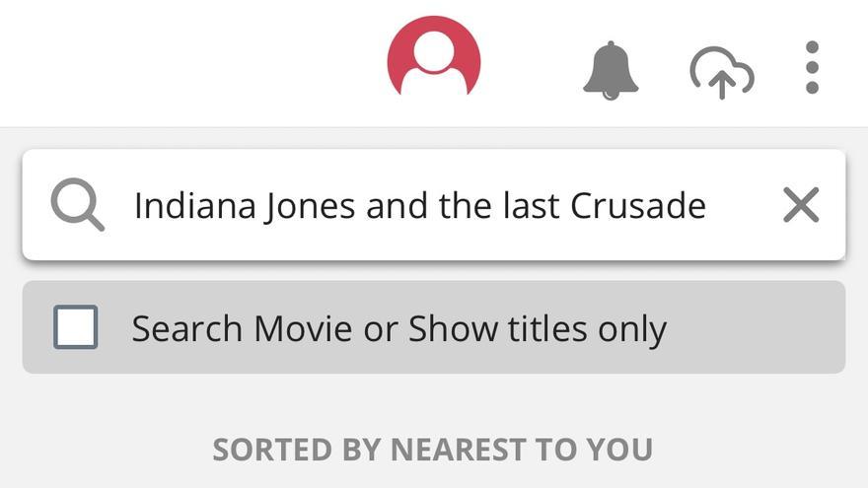Click the word 'Crusade' in the search bar
This screenshot has width=868, height=488.
638,205
